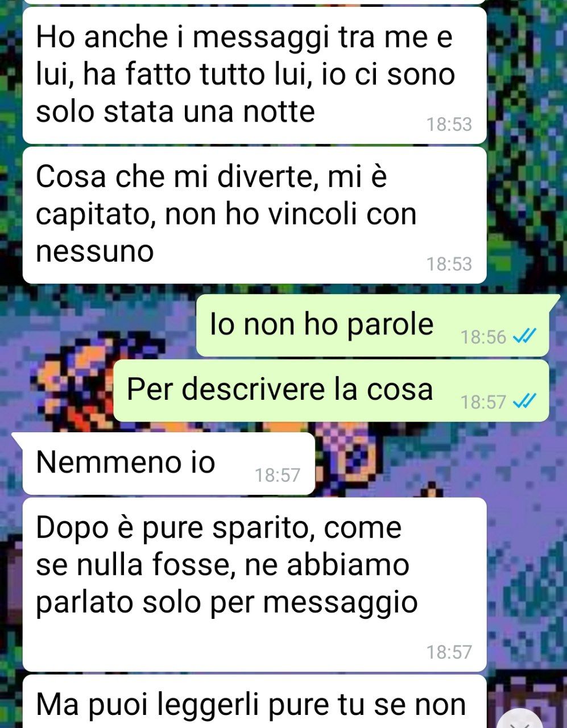Tap blue double check after 18:57
This screenshot has width=567, height=728.
coord(524,402)
